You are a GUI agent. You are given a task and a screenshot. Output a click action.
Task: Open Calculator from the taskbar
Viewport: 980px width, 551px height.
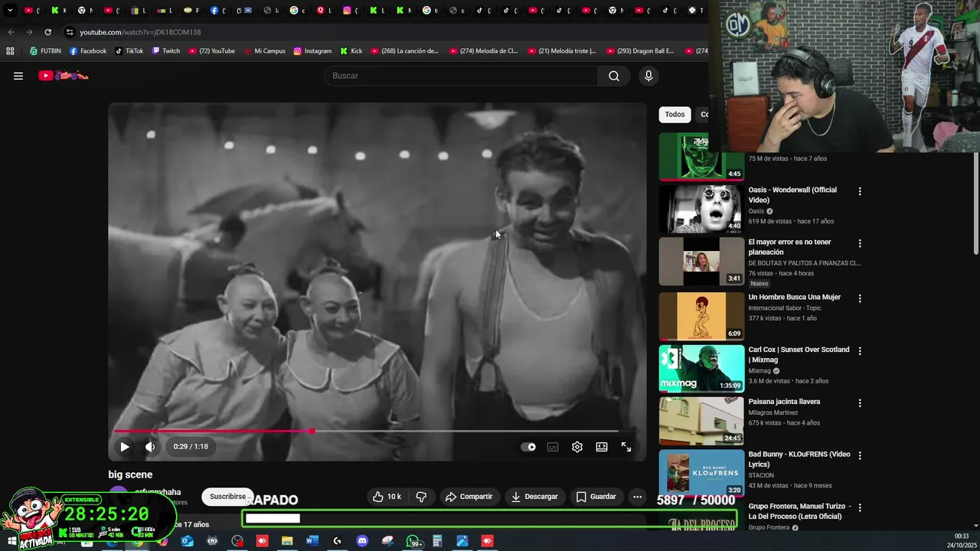(x=437, y=541)
